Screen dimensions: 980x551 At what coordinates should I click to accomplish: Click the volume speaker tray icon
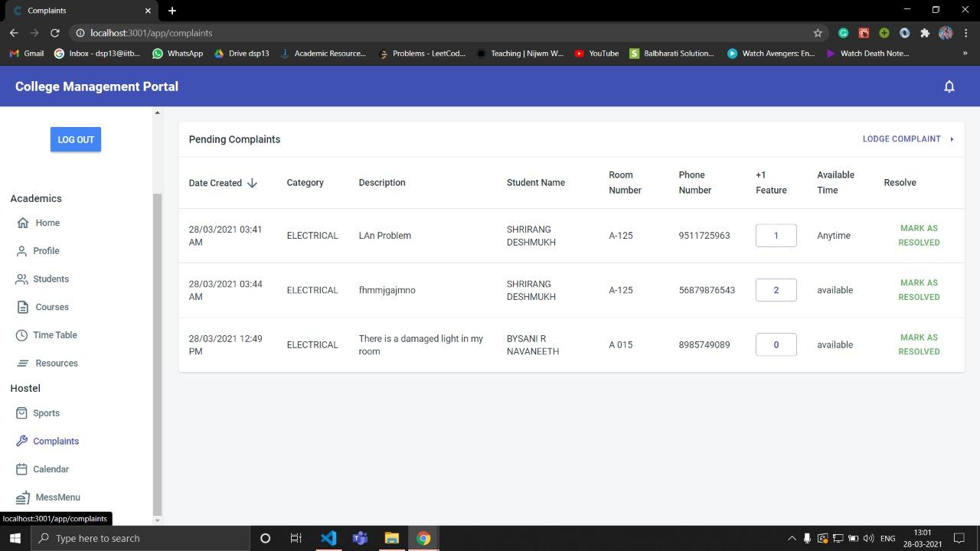[868, 538]
